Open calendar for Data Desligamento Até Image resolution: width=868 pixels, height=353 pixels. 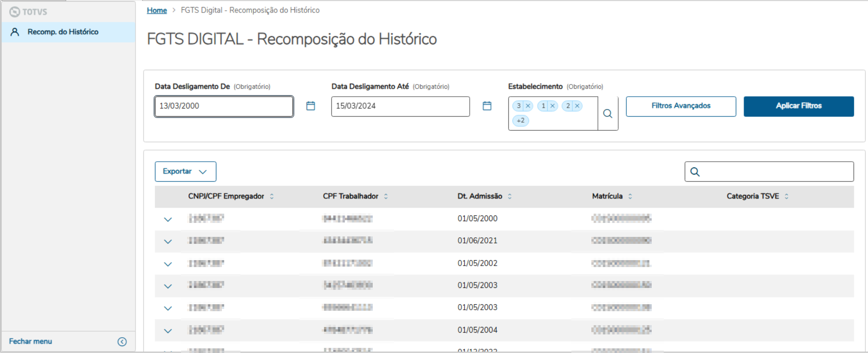tap(487, 106)
